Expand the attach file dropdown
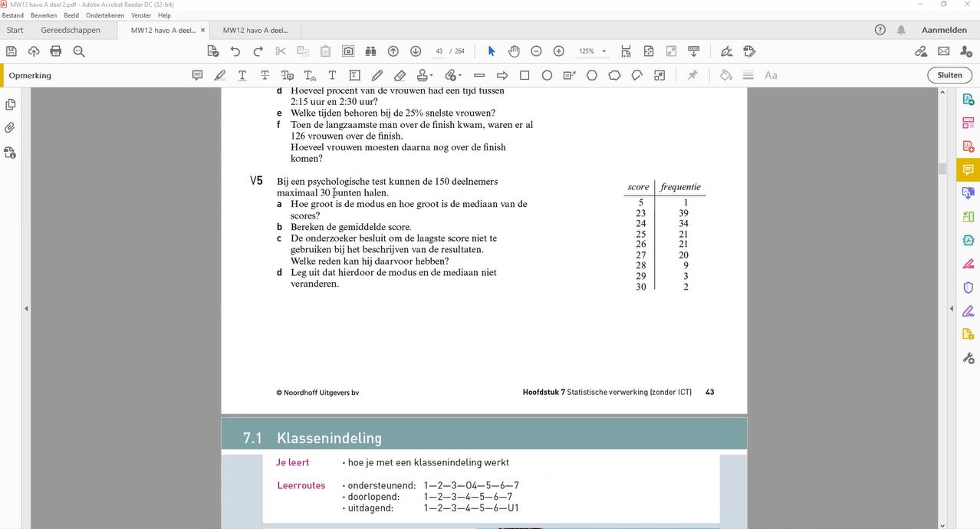The height and width of the screenshot is (529, 980). tap(459, 75)
